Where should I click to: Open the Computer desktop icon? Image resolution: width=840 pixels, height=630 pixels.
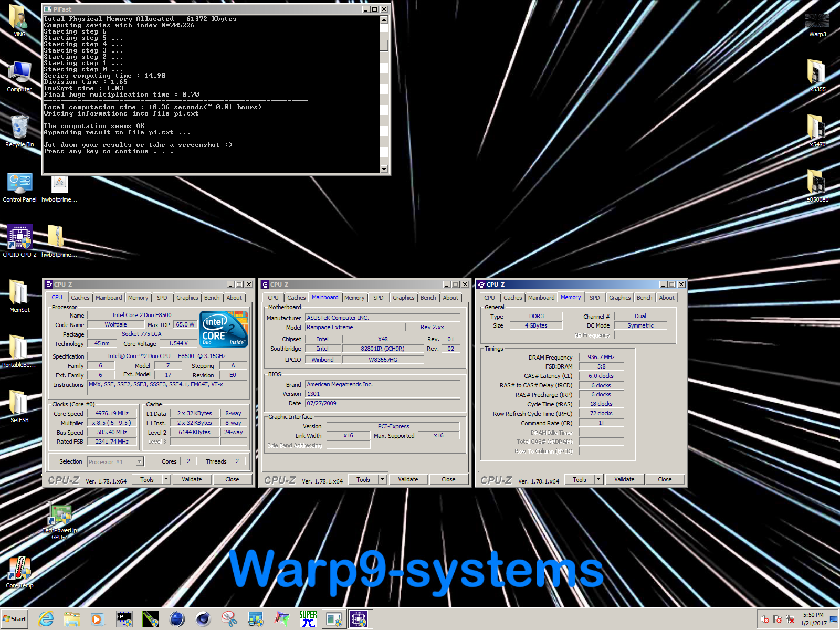(19, 76)
